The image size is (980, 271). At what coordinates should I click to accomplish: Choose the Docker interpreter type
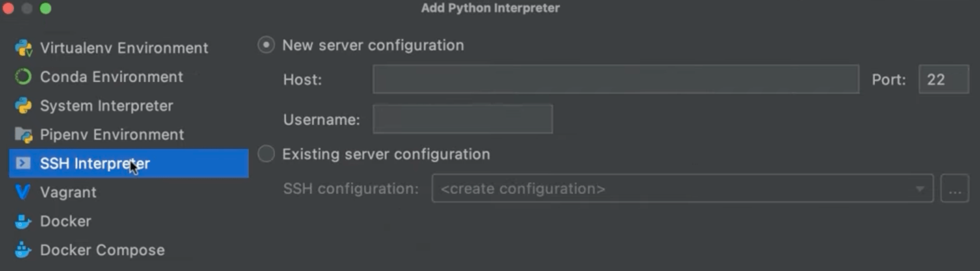(129, 221)
